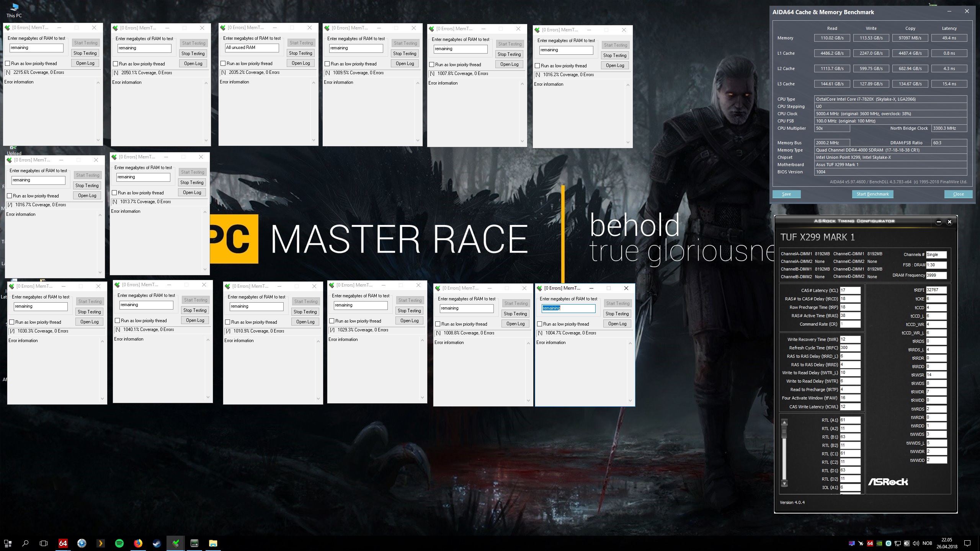
Task: Click the MemTest taskbar icon
Action: coord(176,543)
